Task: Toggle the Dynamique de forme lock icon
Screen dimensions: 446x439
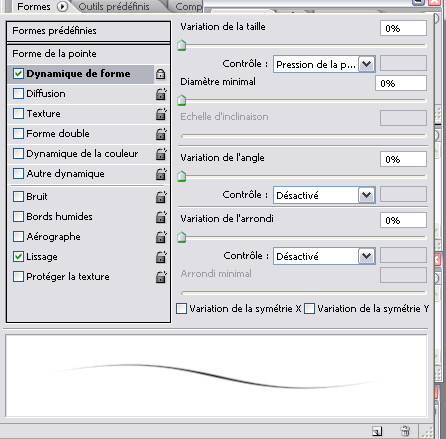Action: tap(161, 74)
